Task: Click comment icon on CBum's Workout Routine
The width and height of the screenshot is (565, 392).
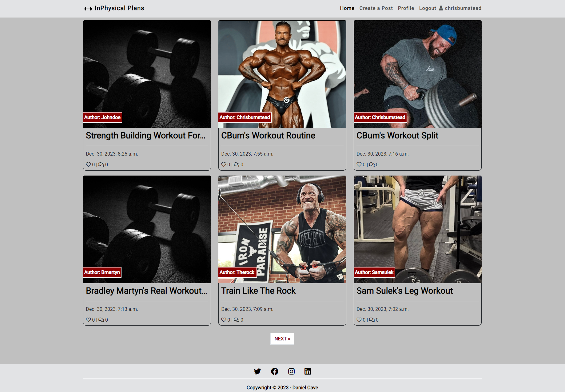Action: pyautogui.click(x=237, y=164)
